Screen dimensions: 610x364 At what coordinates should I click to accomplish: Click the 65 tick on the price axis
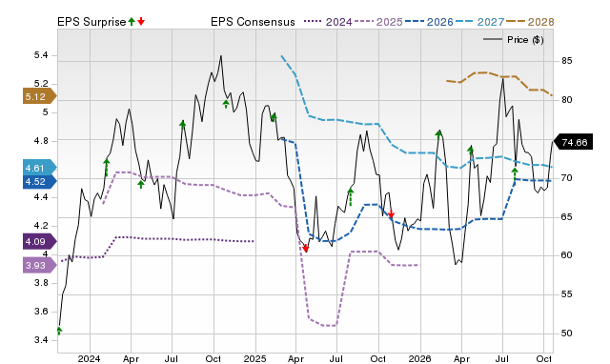(567, 217)
